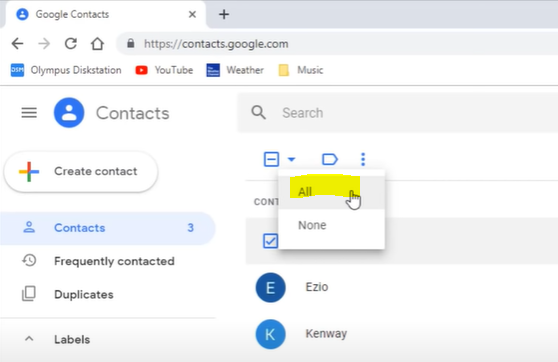Click the Manage labels icon
Screen dimensions: 558x362
(330, 159)
